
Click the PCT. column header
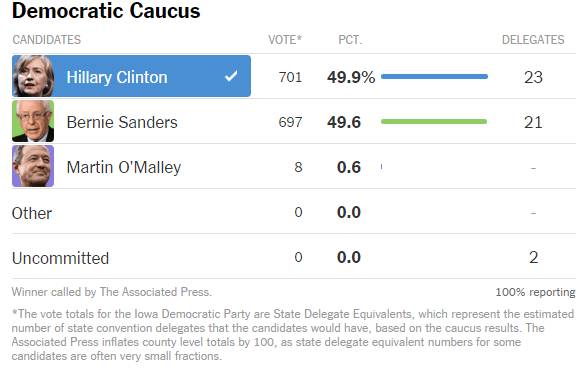(x=350, y=40)
